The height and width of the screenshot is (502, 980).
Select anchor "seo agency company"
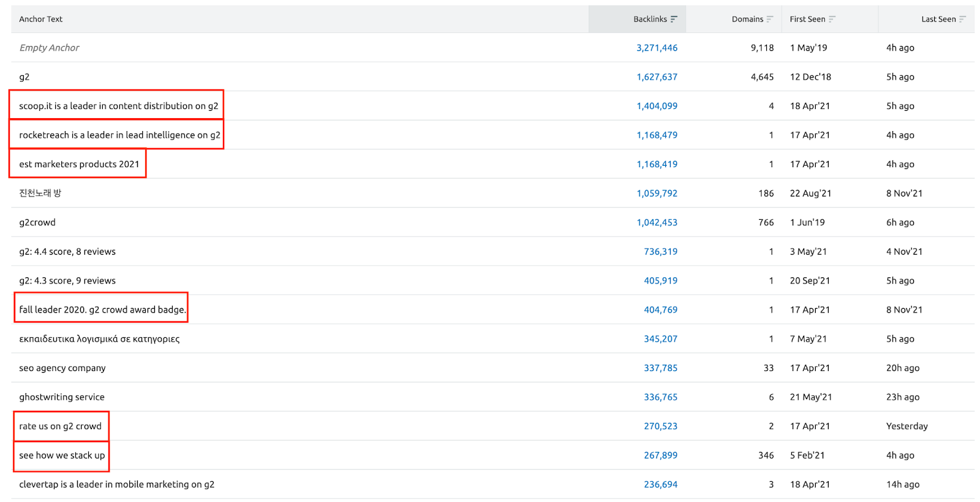click(x=62, y=368)
